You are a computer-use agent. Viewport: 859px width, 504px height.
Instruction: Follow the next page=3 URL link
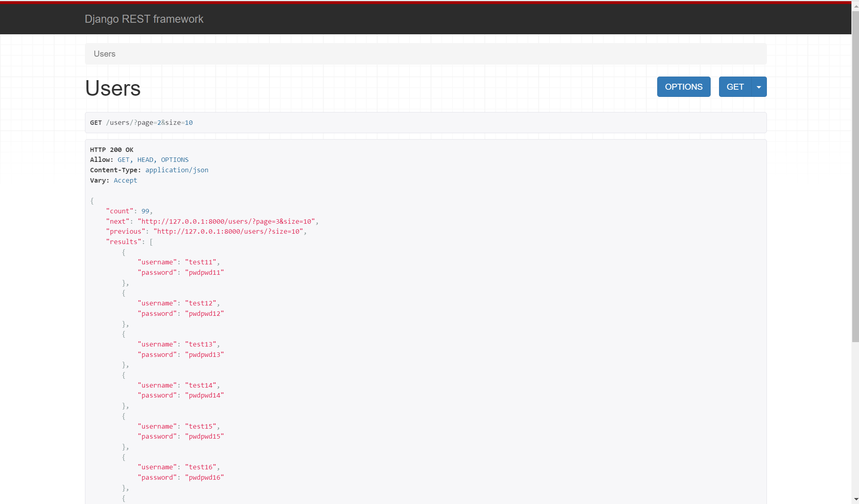[226, 221]
